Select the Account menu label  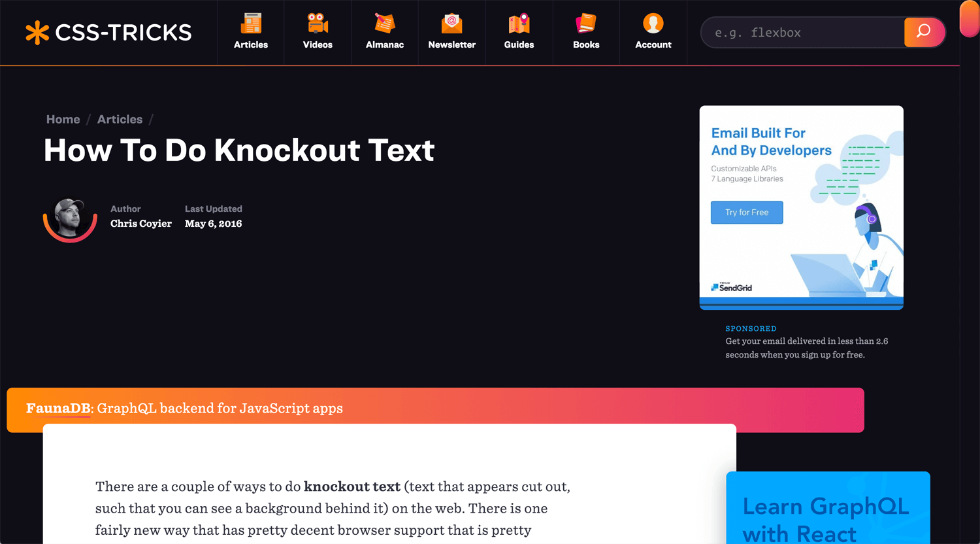coord(653,44)
